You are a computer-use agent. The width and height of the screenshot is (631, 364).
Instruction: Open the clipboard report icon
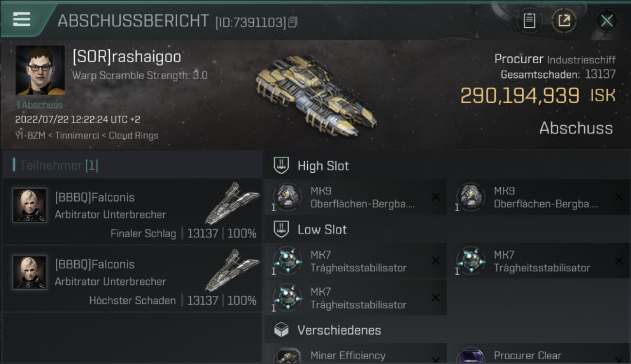pos(529,20)
